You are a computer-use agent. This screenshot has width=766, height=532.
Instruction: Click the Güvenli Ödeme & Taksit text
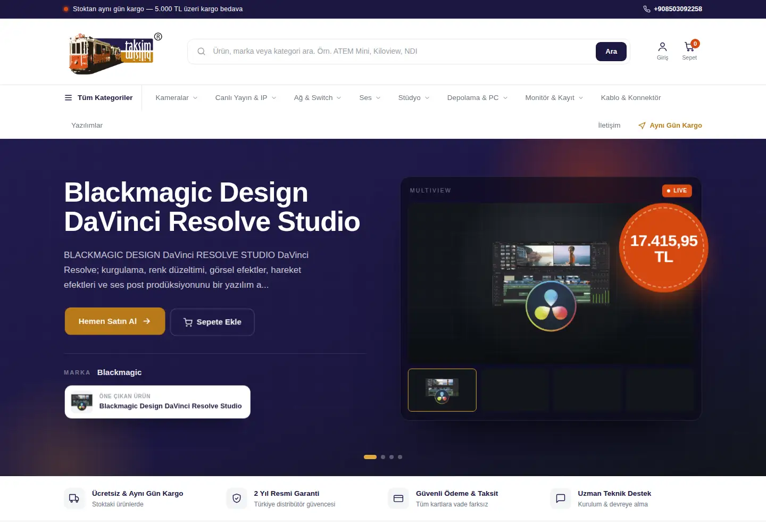457,494
